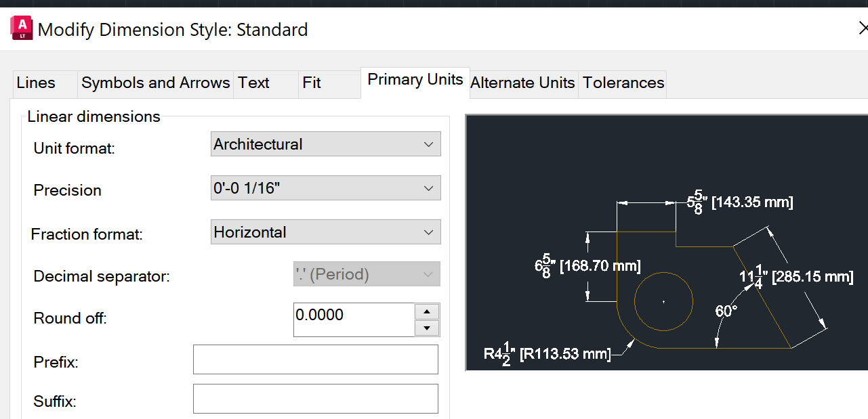
Task: Click the dimension style preview image
Action: (666, 241)
